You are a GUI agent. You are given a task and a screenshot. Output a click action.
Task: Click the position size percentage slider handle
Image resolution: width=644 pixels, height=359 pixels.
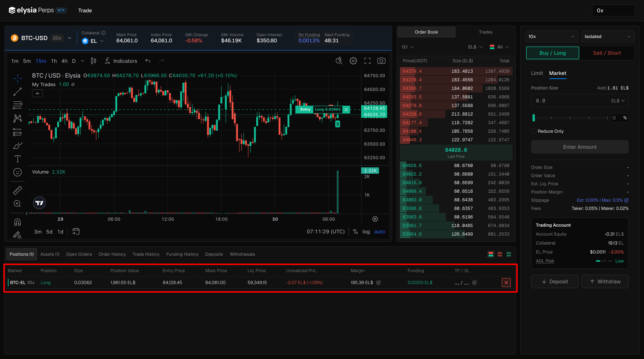pos(534,118)
